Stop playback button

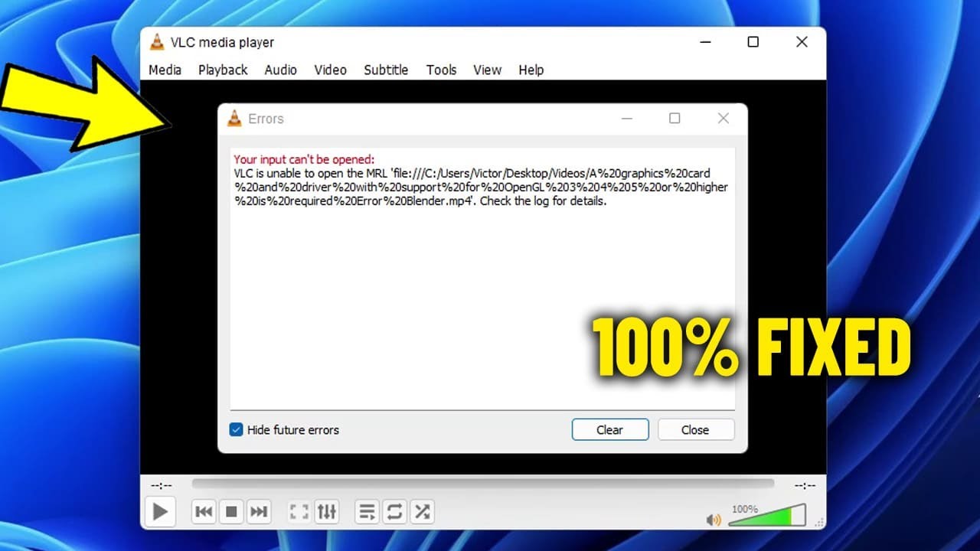[231, 511]
